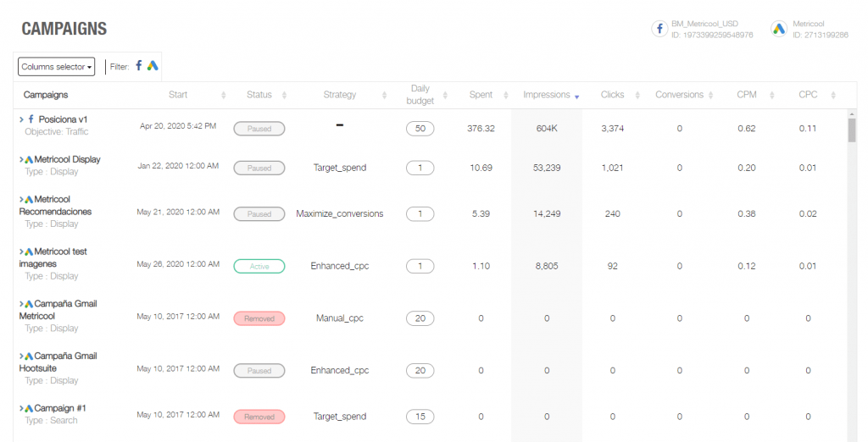Sort by Spent column arrows
Screen dimensions: 868x442
coord(506,95)
